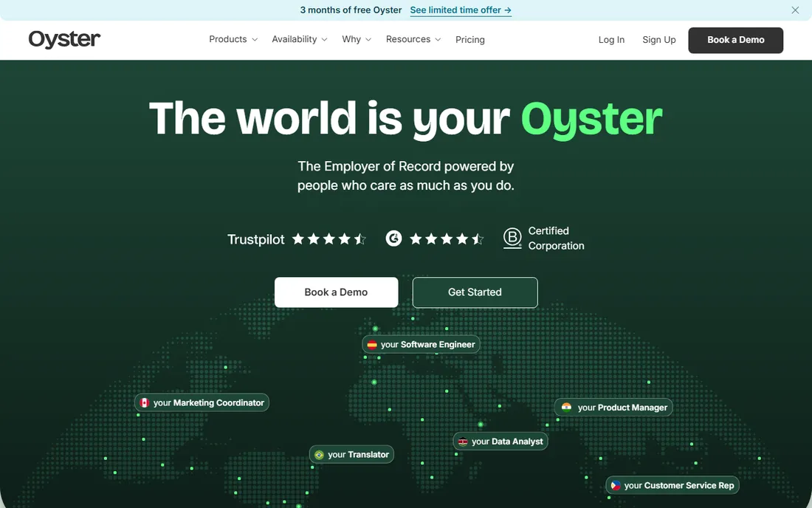Go to the Pricing page
Image resolution: width=812 pixels, height=508 pixels.
(x=470, y=40)
